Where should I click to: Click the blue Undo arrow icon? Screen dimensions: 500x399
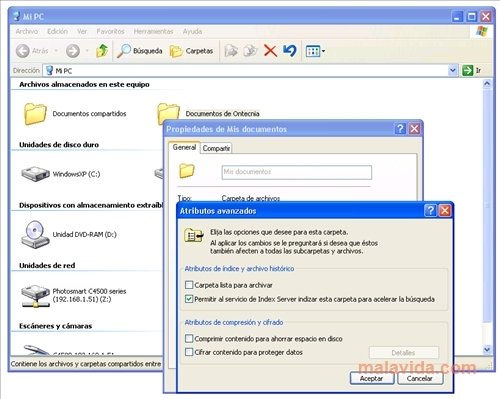point(290,51)
